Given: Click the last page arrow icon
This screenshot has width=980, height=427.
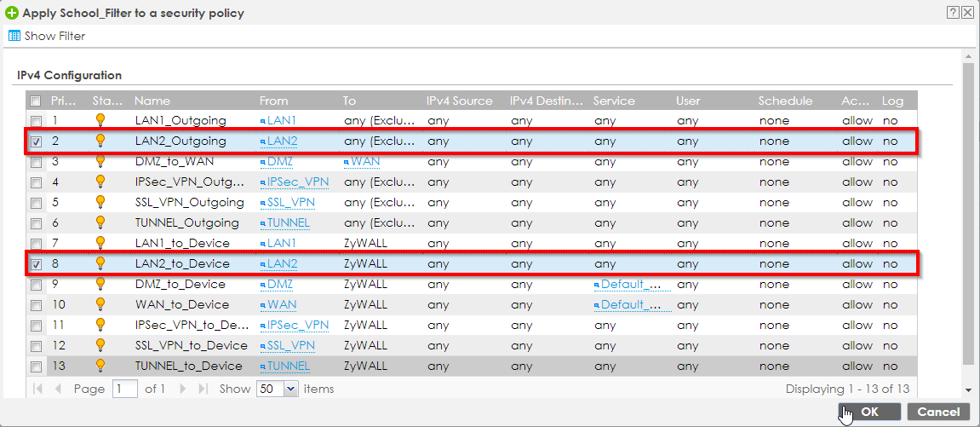Looking at the screenshot, I should [203, 389].
